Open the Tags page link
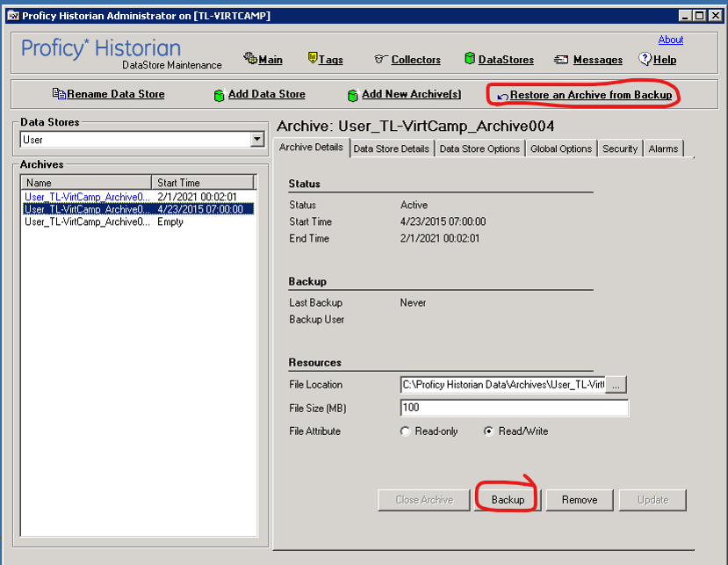 tap(330, 60)
